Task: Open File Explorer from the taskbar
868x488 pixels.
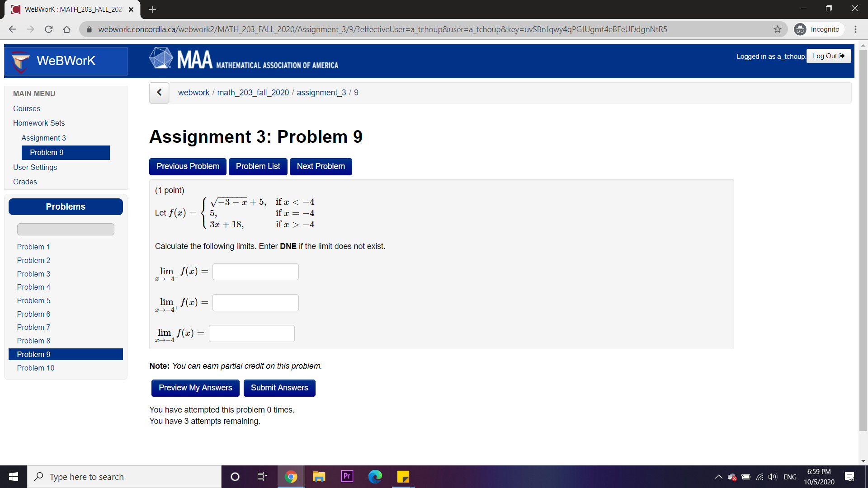Action: (x=319, y=477)
